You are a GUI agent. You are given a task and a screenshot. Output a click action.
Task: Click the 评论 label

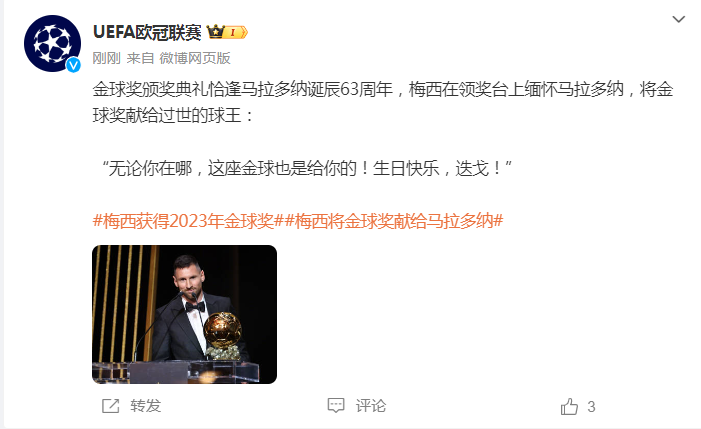point(371,406)
